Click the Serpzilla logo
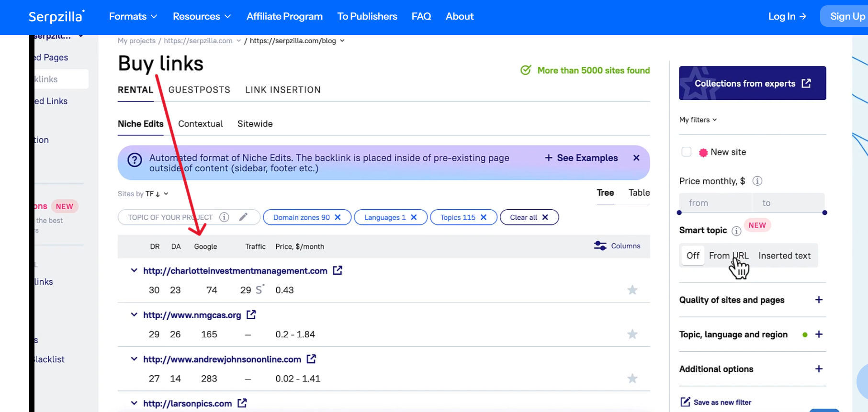The width and height of the screenshot is (868, 412). click(56, 16)
